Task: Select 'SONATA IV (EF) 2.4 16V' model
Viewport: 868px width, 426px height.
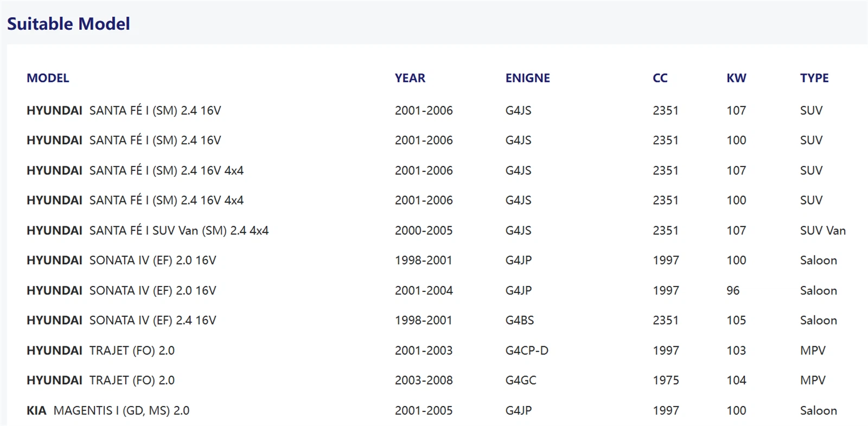Action: (x=122, y=321)
